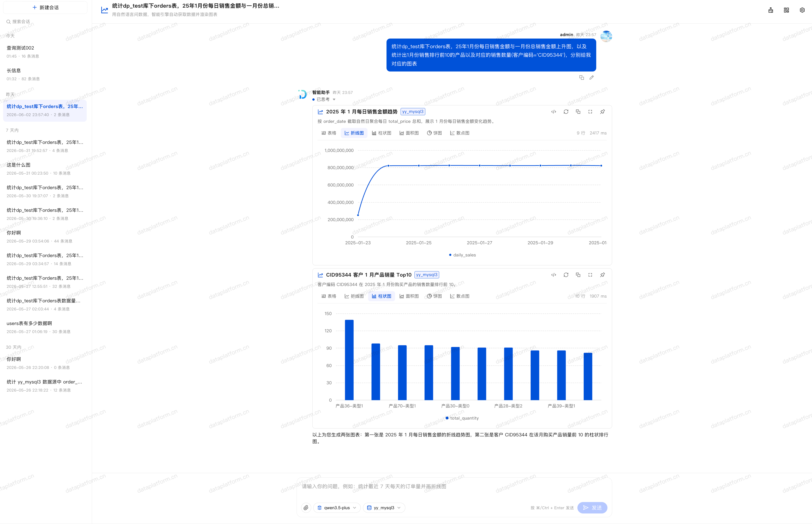812x524 pixels.
Task: Copy the admin user message
Action: point(581,78)
